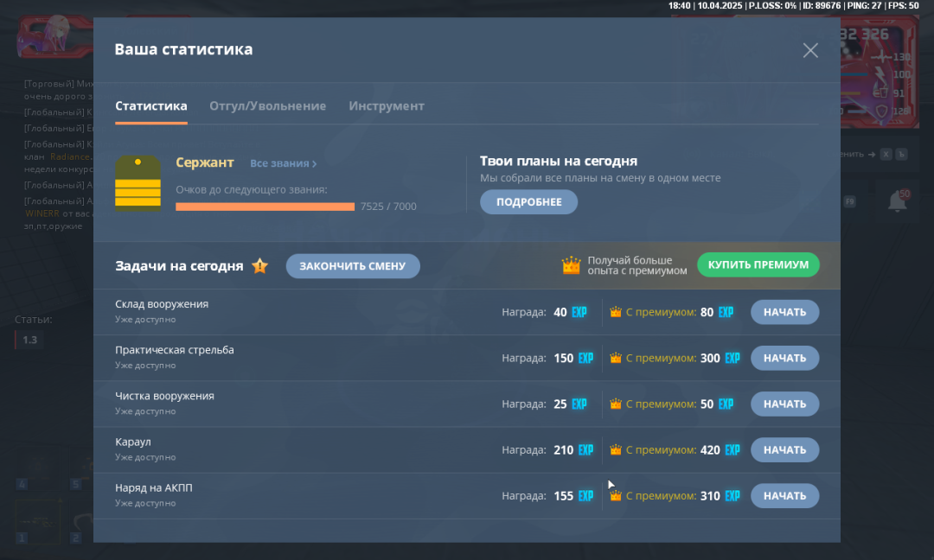
Task: Close the Ваша статистика window
Action: (810, 50)
